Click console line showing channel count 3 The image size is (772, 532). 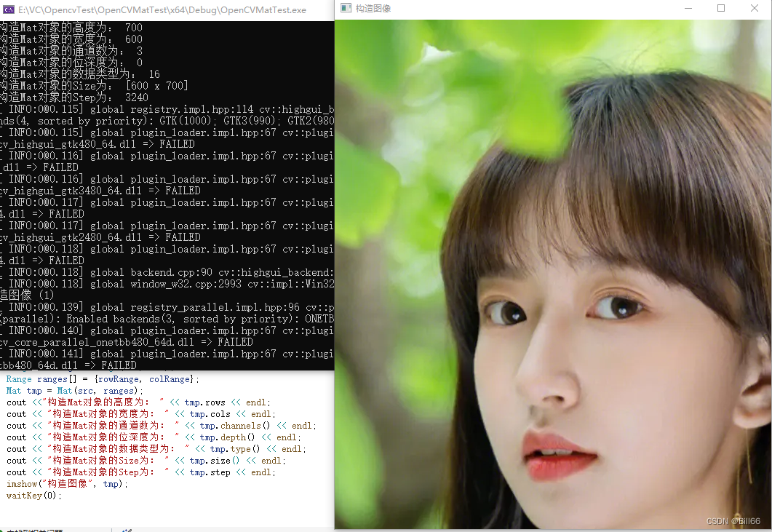point(71,51)
